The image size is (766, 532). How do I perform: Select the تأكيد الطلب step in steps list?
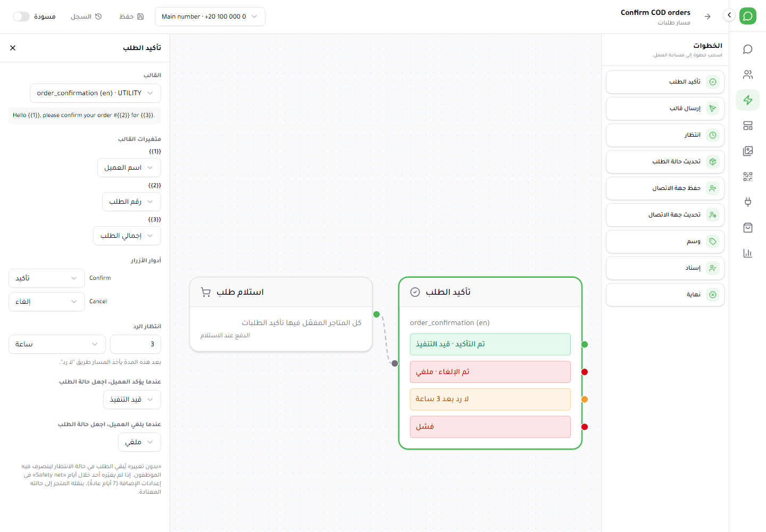point(665,82)
